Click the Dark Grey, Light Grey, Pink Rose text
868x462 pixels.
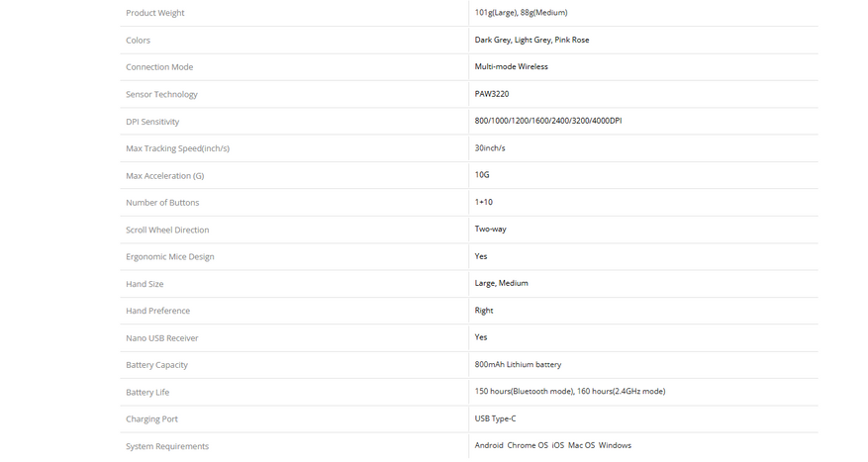point(531,40)
